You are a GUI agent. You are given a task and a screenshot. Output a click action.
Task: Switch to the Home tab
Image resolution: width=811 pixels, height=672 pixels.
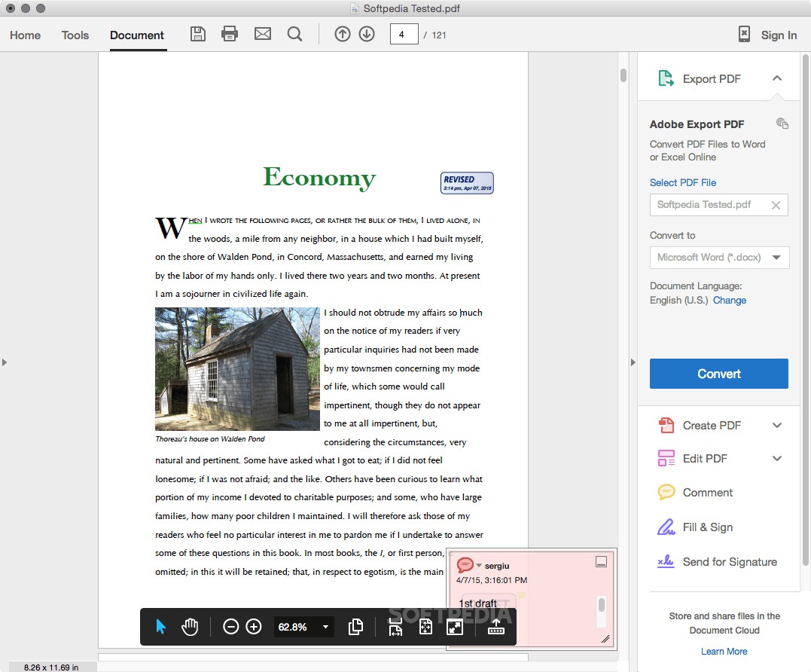(x=25, y=35)
